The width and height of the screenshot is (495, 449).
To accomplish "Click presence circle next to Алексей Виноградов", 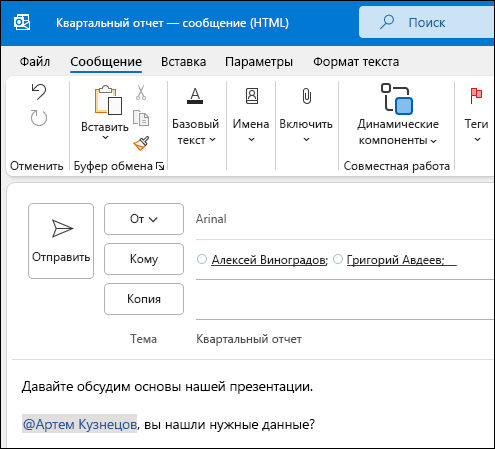I will [202, 259].
